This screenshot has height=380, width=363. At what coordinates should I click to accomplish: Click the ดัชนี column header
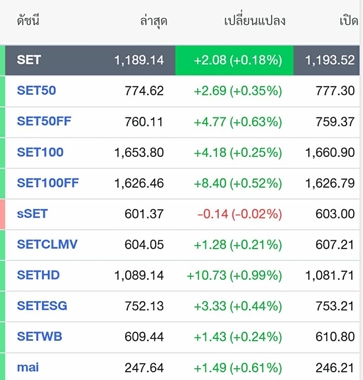pos(28,21)
